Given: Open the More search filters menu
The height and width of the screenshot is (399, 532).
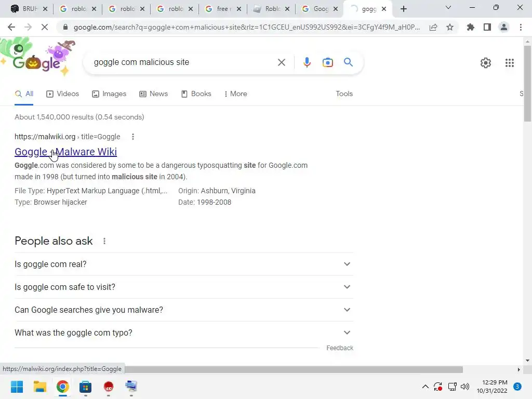Looking at the screenshot, I should pyautogui.click(x=235, y=94).
